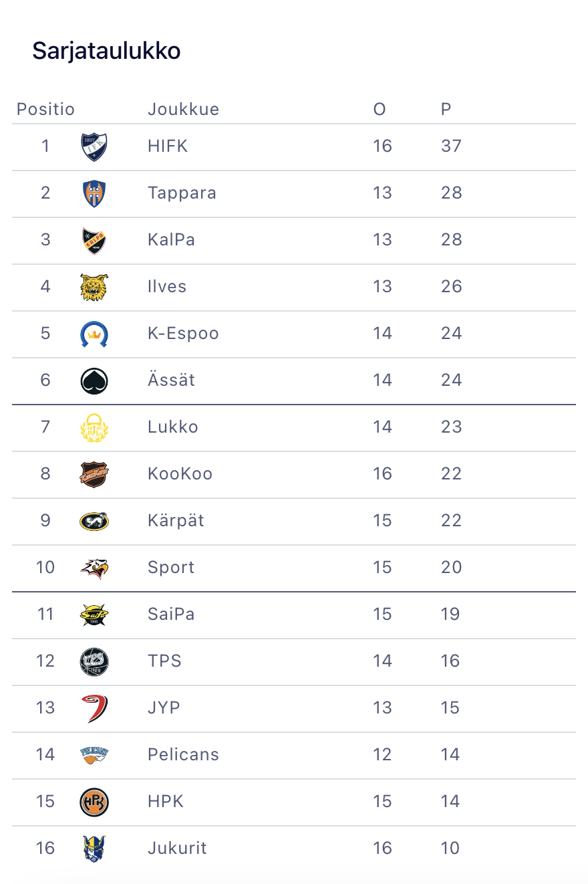Click the Ässät spade logo
588x884 pixels.
pos(94,381)
